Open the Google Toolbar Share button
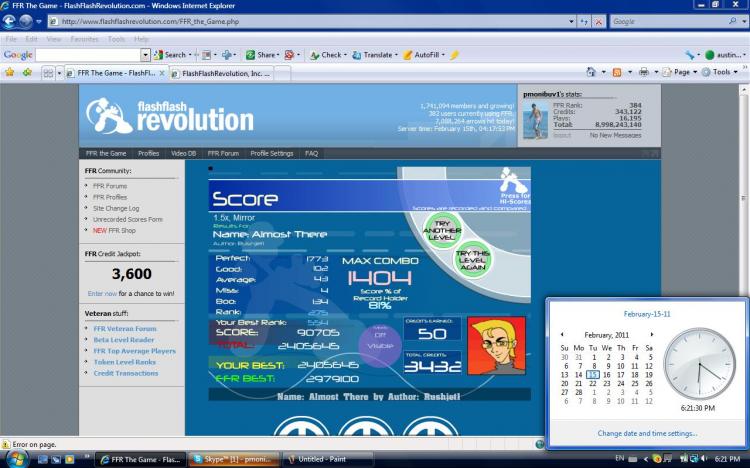 [262, 55]
